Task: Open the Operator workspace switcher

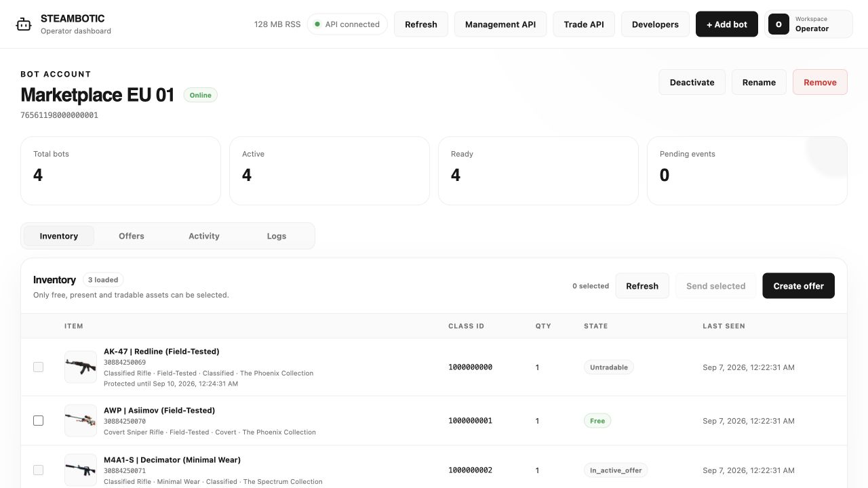Action: [x=808, y=24]
